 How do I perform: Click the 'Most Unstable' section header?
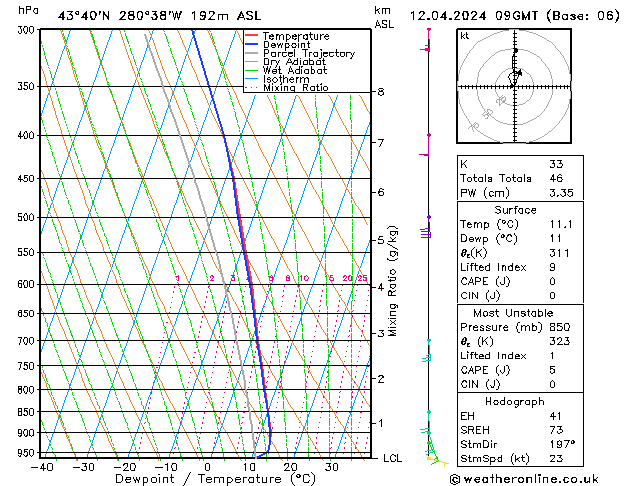pos(513,313)
